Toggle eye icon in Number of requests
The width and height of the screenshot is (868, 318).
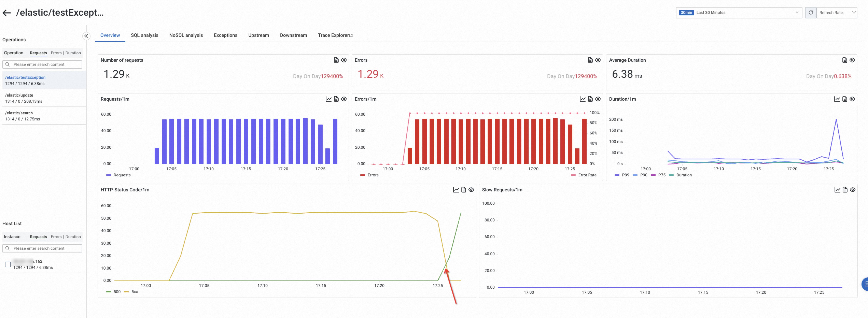tap(344, 60)
